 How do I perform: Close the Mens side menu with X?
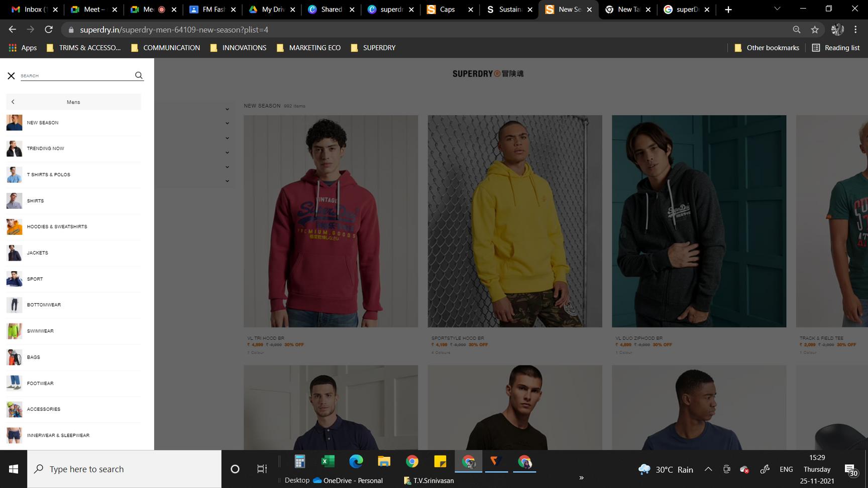[x=11, y=76]
